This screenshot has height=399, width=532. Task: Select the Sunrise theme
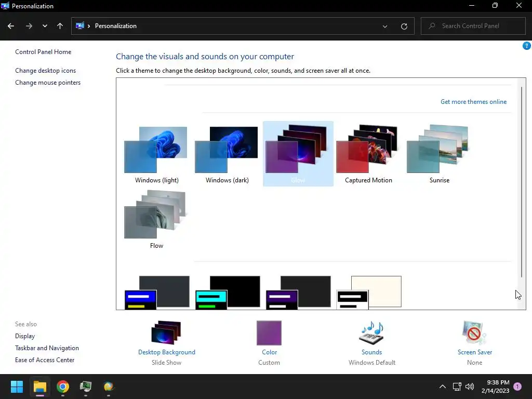tap(439, 155)
